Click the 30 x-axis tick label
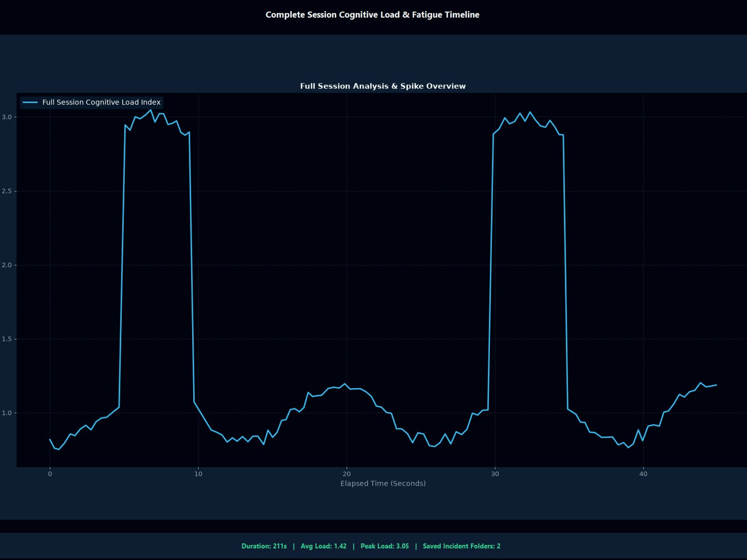This screenshot has height=560, width=747. (495, 474)
